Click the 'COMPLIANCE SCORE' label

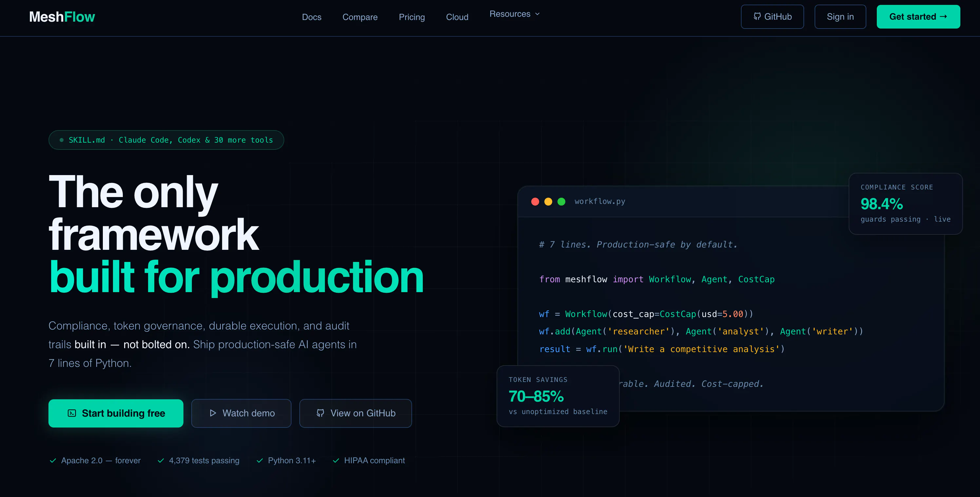pyautogui.click(x=897, y=188)
